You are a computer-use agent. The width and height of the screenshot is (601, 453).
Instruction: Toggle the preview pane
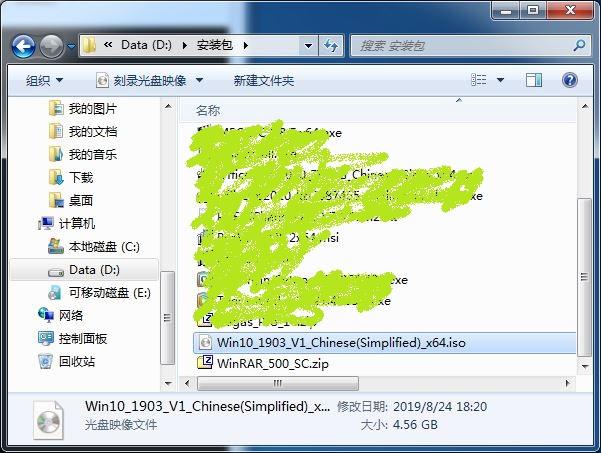(534, 80)
